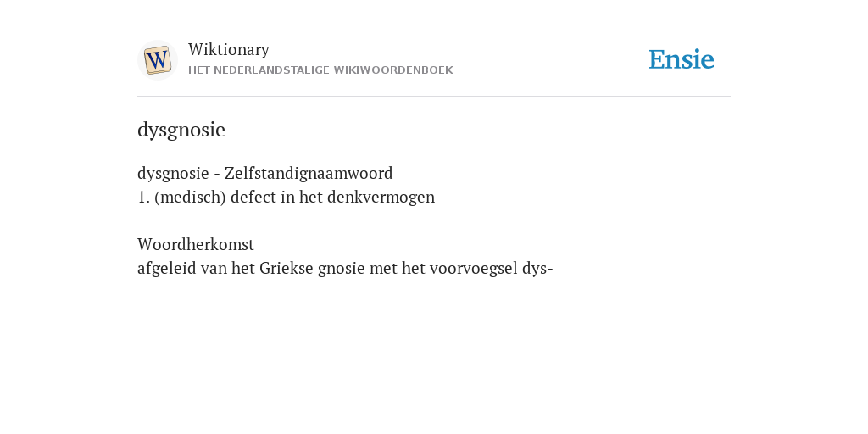Click the definition defect in het denkvermogen
Viewport: 868px width, 434px height.
point(332,197)
